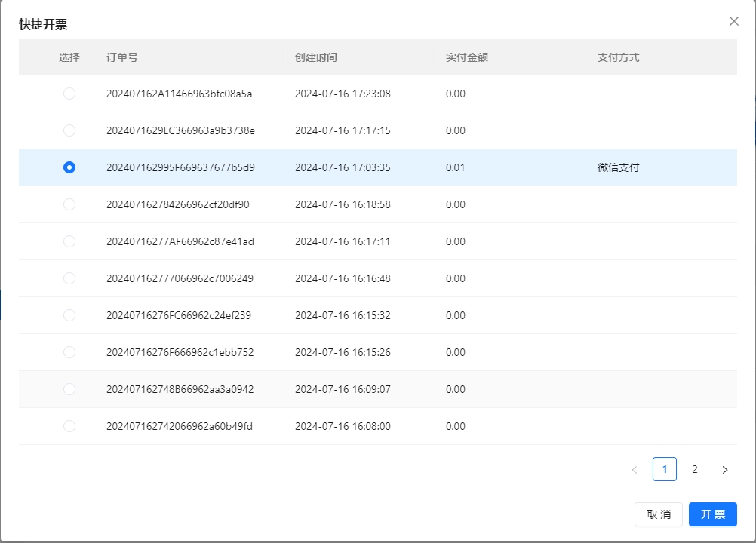The width and height of the screenshot is (756, 543).
Task: Switch to page 2
Action: 694,470
